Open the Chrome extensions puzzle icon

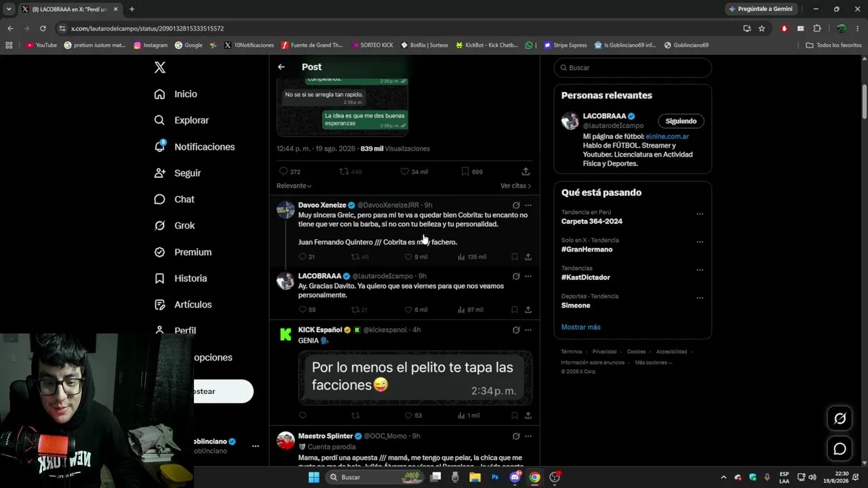816,28
